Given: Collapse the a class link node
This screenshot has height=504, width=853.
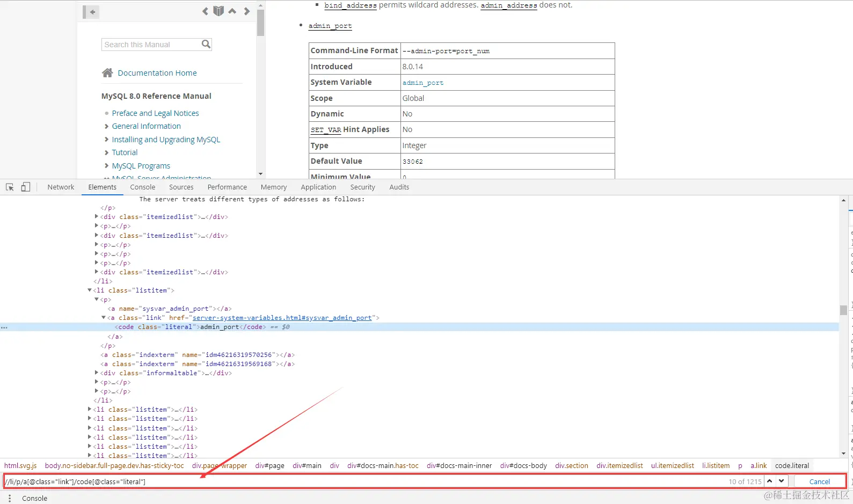Looking at the screenshot, I should click(x=104, y=318).
